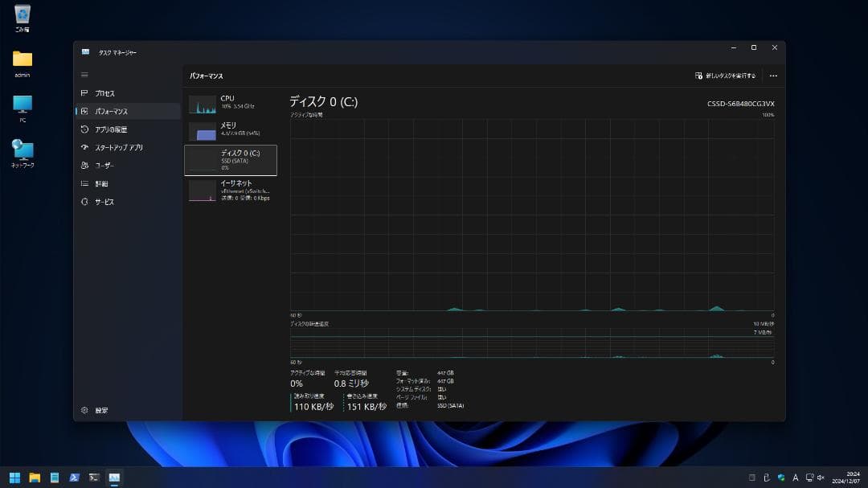Select the ごみ箱 (Recycle Bin) desktop icon
This screenshot has width=868, height=488.
[23, 18]
